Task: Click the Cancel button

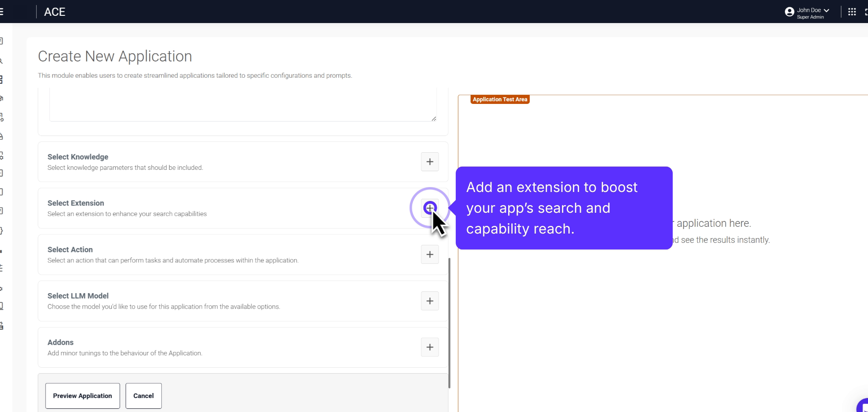Action: [143, 396]
